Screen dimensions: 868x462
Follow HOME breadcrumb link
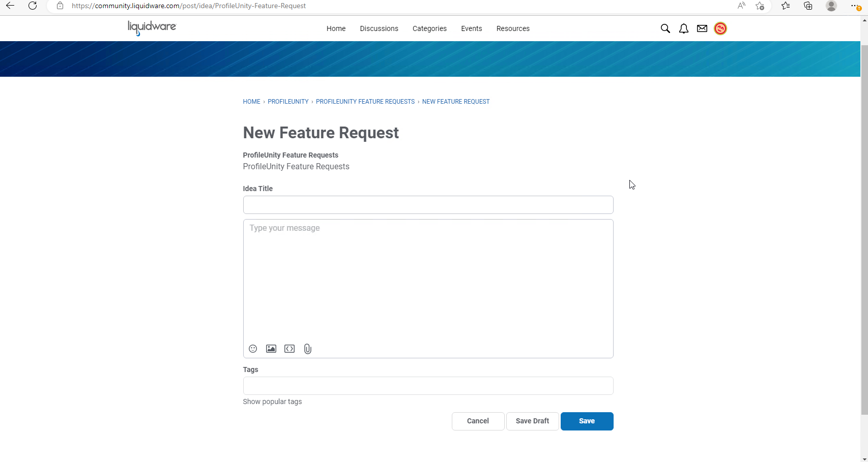[x=251, y=102]
